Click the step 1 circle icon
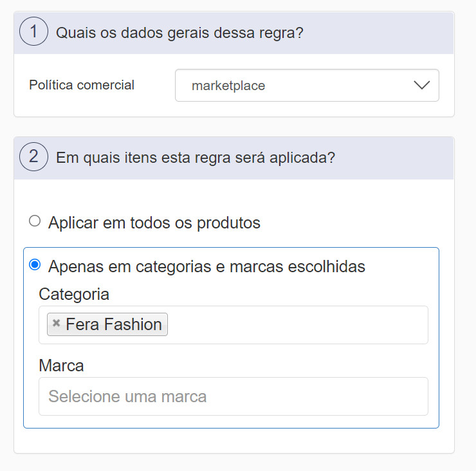 (x=33, y=32)
